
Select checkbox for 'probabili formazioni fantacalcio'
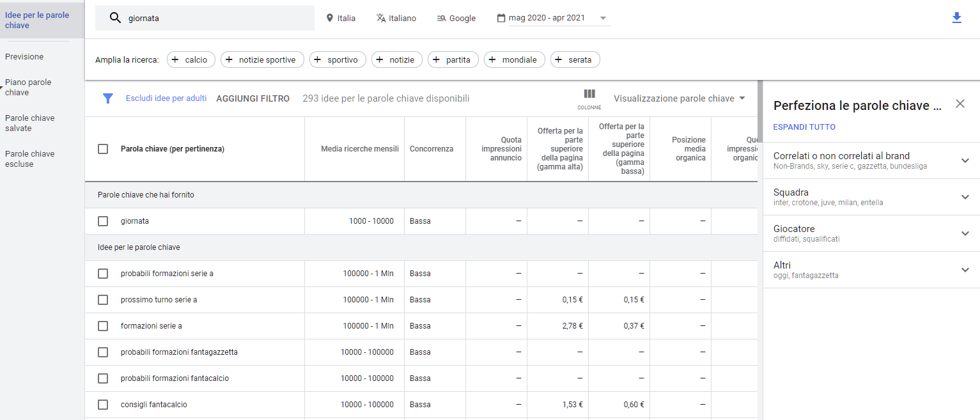[x=103, y=378]
